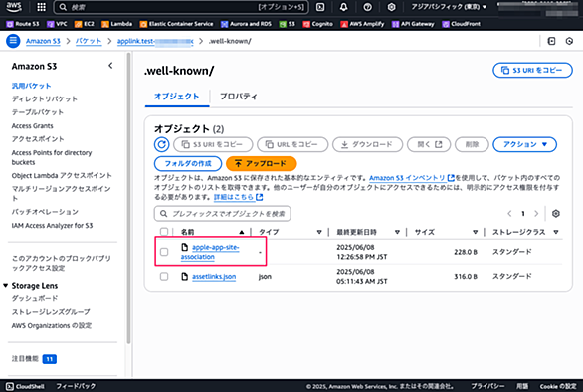Open the table preferences gear icon

(x=556, y=214)
